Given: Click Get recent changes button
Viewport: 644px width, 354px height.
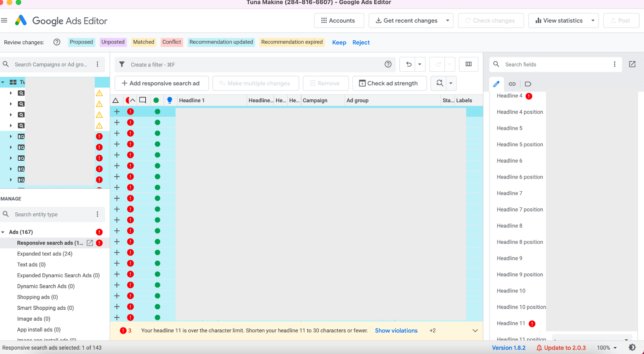Looking at the screenshot, I should tap(406, 21).
